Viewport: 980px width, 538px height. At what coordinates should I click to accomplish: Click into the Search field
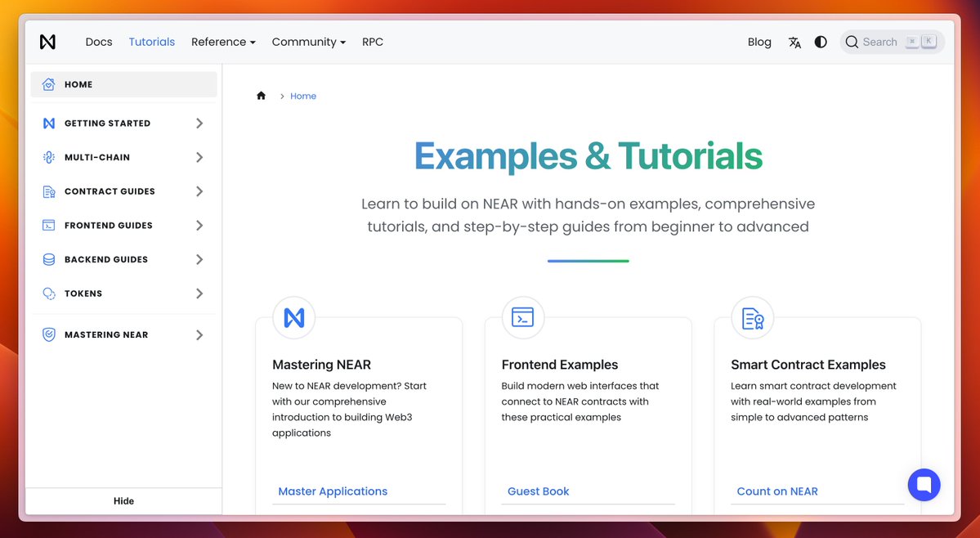point(892,42)
